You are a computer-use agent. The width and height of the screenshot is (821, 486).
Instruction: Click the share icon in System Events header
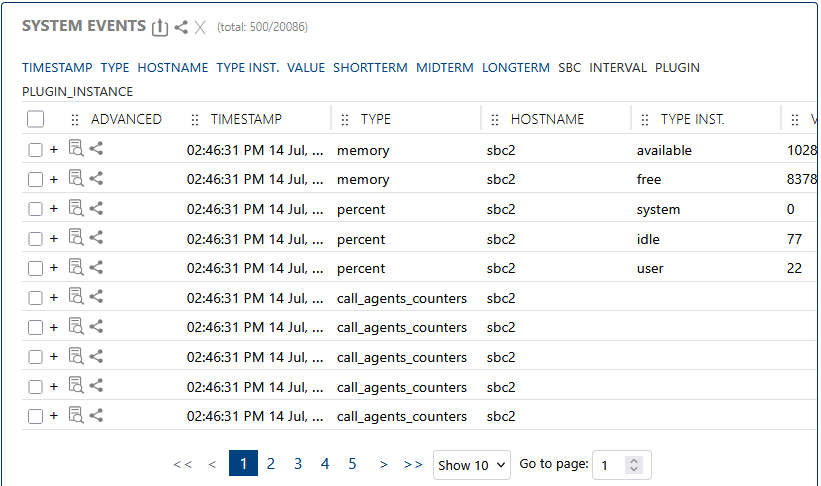[181, 27]
